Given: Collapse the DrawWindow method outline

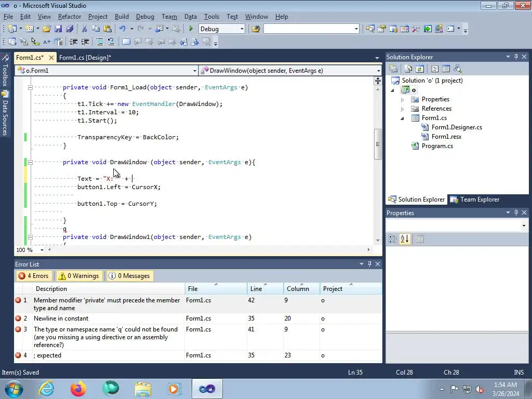Looking at the screenshot, I should (30, 162).
